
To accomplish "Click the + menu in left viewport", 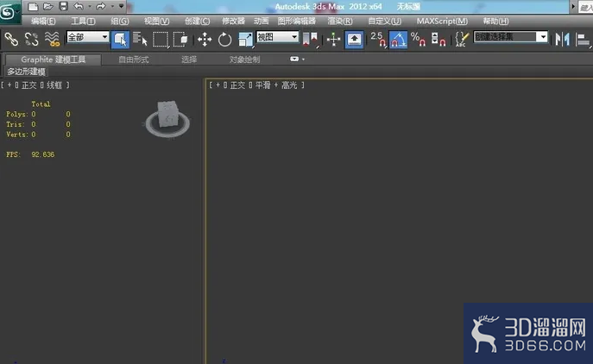I will pos(9,85).
